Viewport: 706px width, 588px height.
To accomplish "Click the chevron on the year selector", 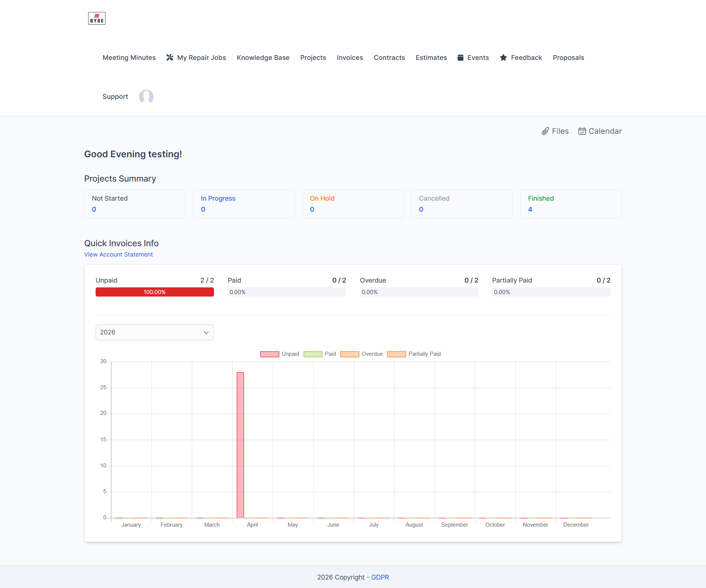I will [206, 333].
